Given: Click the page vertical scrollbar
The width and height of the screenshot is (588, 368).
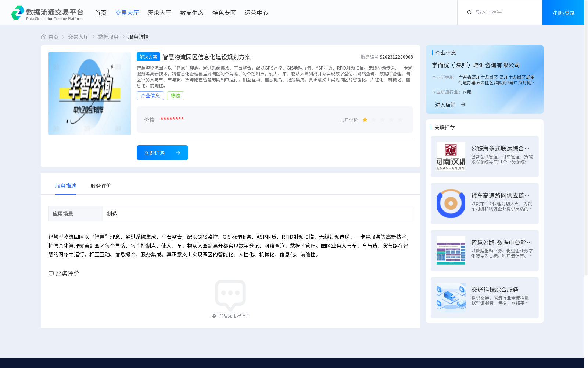Looking at the screenshot, I should (x=586, y=138).
